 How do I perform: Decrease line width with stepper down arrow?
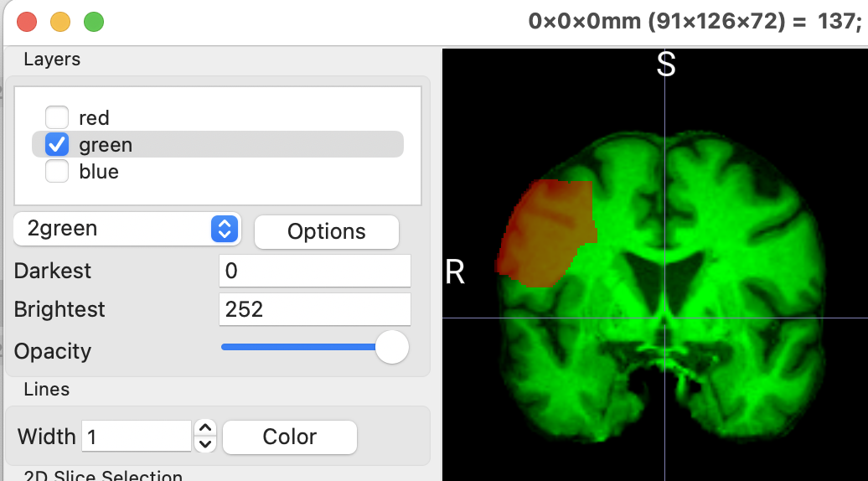pos(205,444)
